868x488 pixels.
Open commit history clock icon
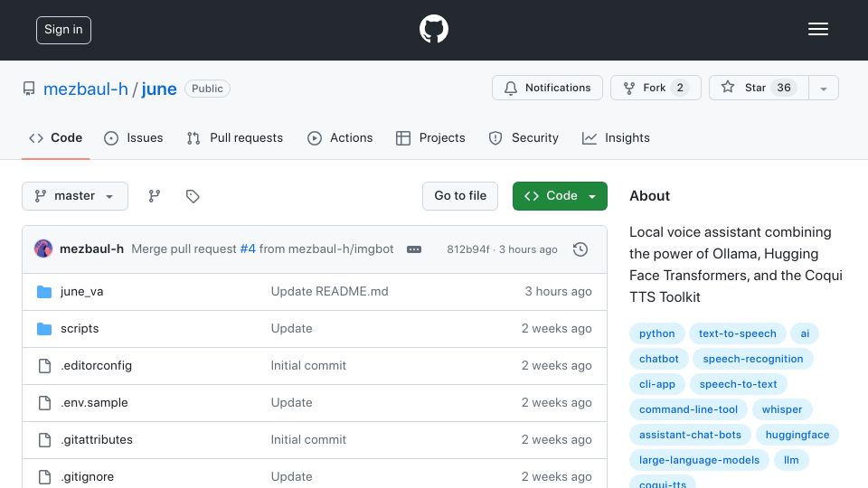tap(580, 249)
